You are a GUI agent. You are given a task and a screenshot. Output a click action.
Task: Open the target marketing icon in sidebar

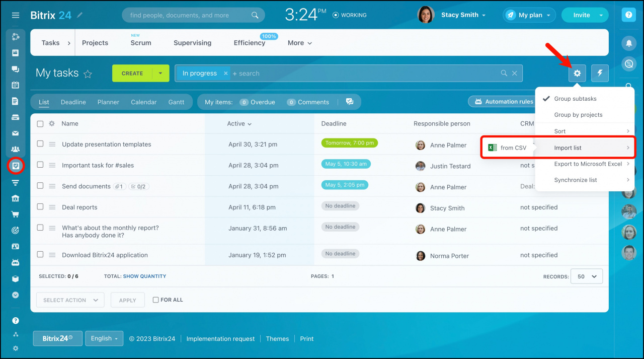coord(16,231)
